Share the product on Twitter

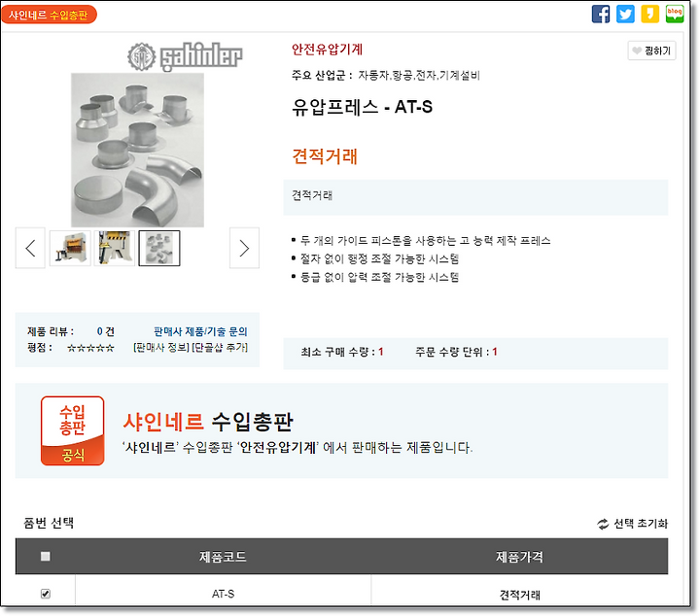(x=625, y=14)
